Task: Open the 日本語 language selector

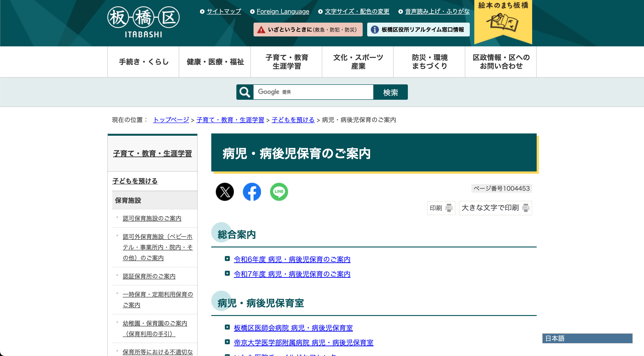Action: (x=587, y=338)
